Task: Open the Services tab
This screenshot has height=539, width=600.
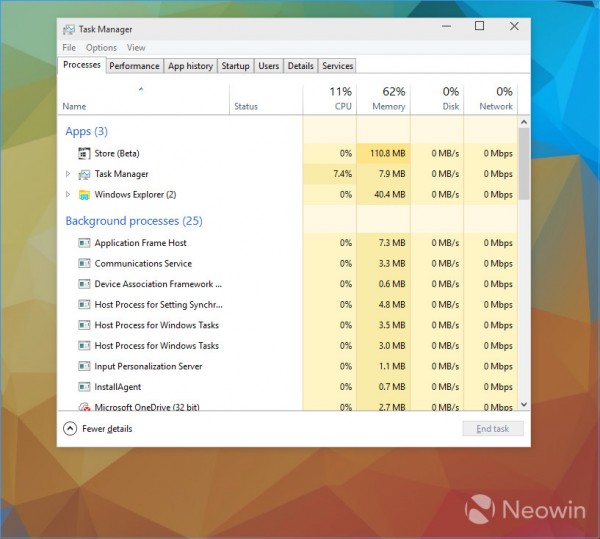Action: tap(337, 66)
